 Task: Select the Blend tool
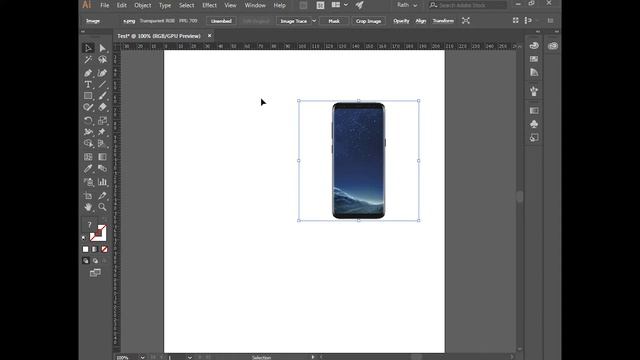point(102,169)
